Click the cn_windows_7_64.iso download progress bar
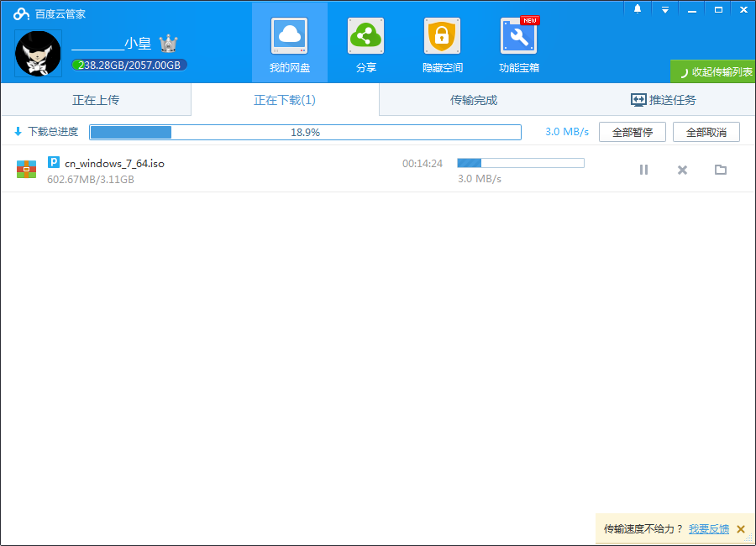The height and width of the screenshot is (546, 756). coord(521,163)
